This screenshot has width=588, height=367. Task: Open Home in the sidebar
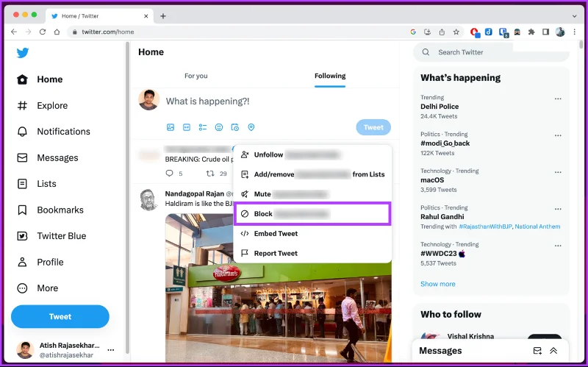pyautogui.click(x=40, y=79)
